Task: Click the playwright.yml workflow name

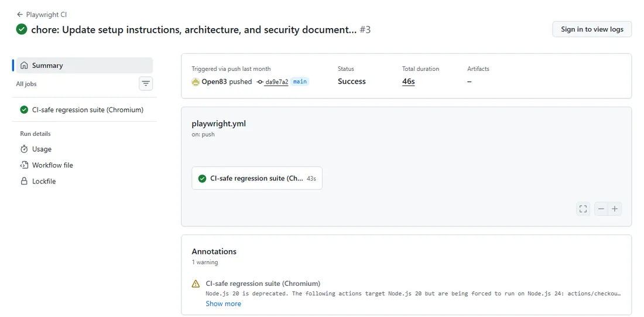Action: tap(218, 124)
